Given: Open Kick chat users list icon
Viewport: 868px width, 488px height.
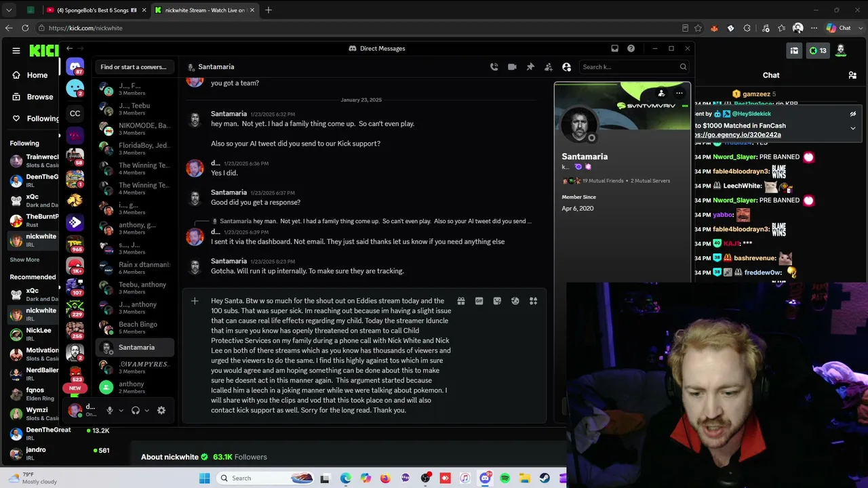Looking at the screenshot, I should pos(852,75).
